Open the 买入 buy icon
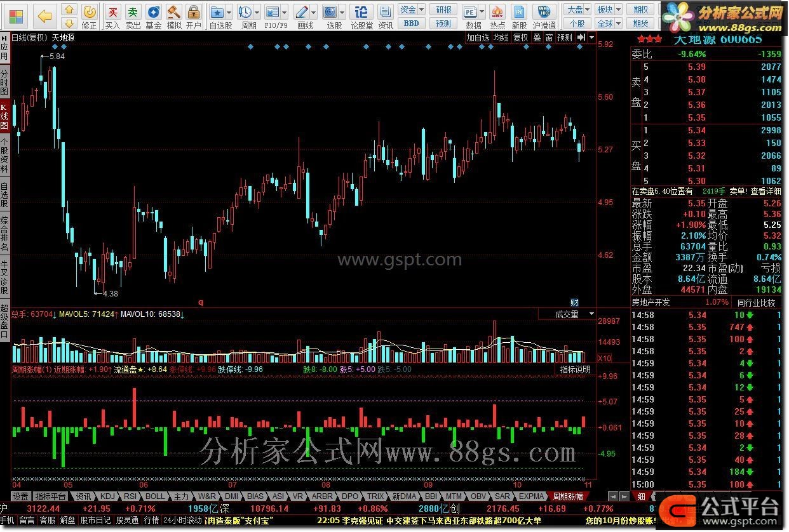Screen dimensions: 789x532 tap(112, 16)
